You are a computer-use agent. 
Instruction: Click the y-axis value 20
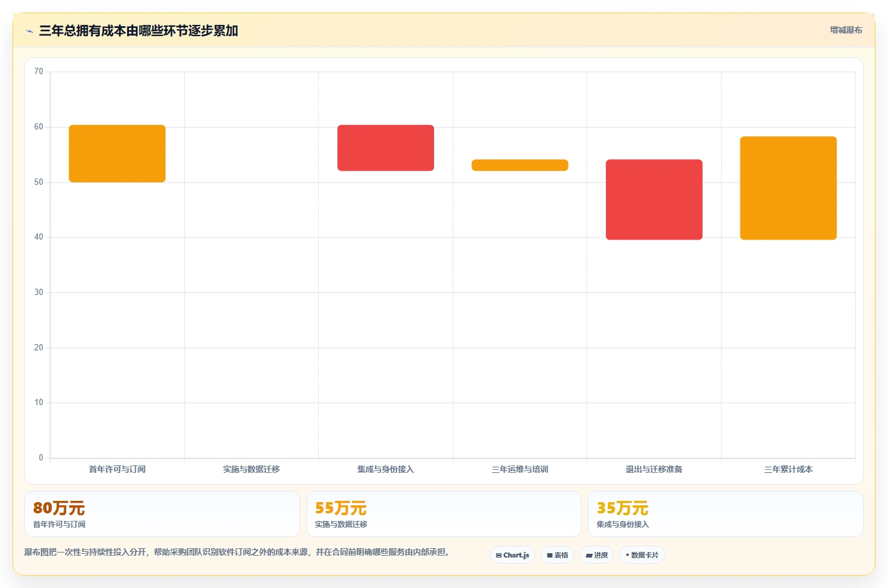pyautogui.click(x=39, y=348)
